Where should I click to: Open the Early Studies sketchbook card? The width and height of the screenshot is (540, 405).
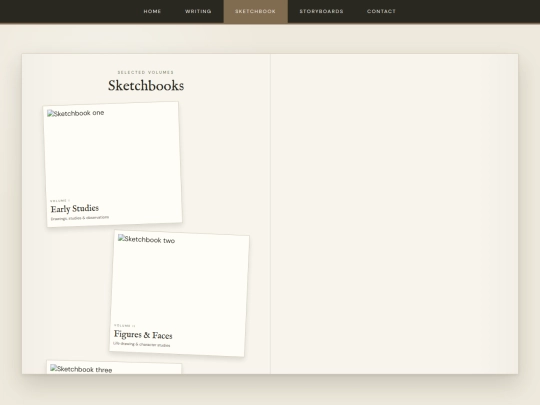(113, 164)
